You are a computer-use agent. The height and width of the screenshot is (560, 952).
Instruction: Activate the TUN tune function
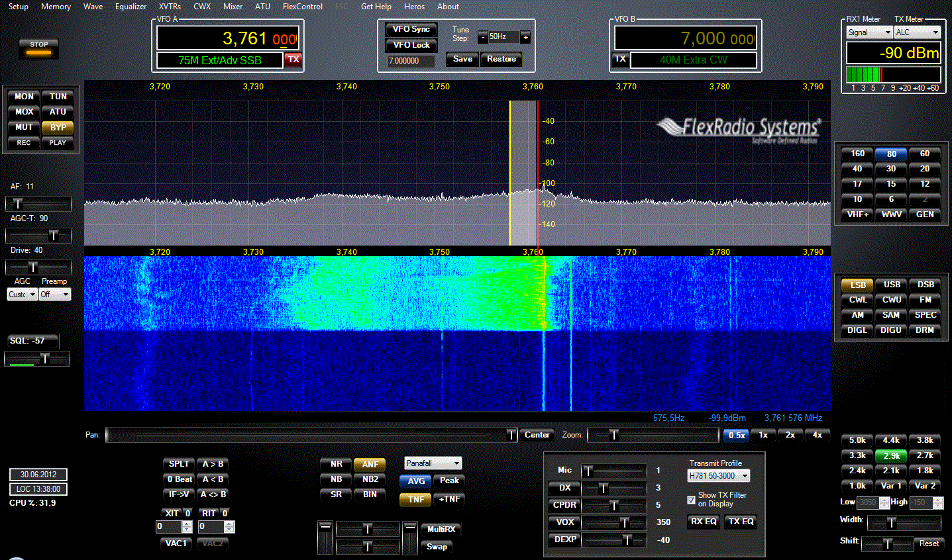pyautogui.click(x=58, y=96)
